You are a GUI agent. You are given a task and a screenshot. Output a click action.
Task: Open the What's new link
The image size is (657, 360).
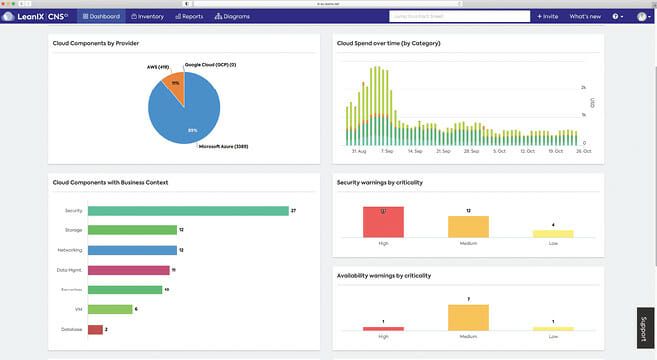click(585, 16)
